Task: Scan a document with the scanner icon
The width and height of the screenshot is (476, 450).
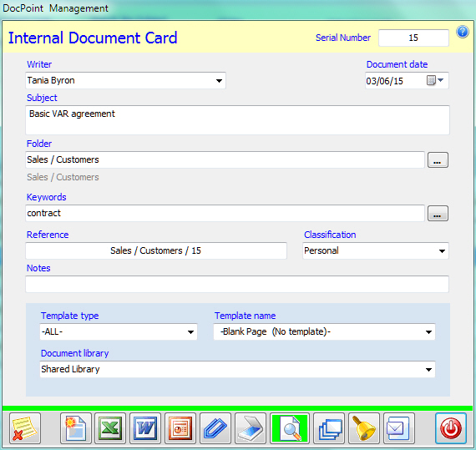Action: (x=251, y=428)
